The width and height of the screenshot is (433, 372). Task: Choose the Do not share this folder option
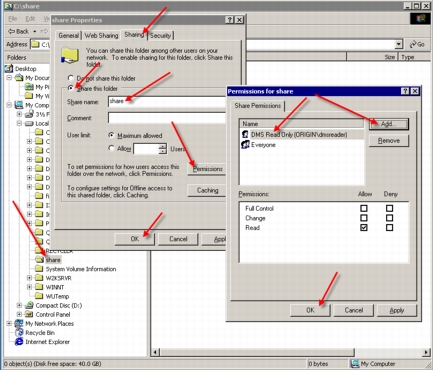point(70,78)
